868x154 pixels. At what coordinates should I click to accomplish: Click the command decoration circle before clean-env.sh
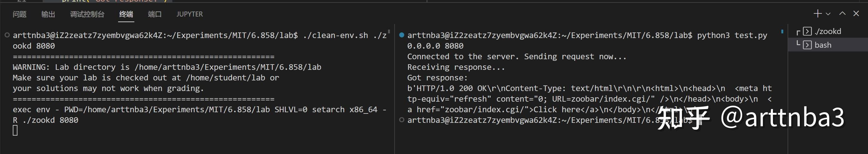(7, 35)
